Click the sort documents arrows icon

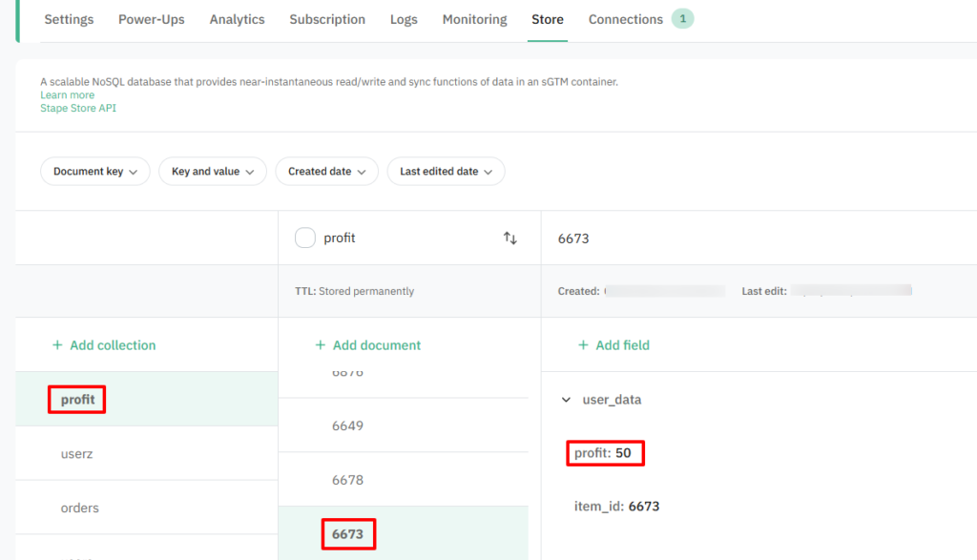click(509, 238)
